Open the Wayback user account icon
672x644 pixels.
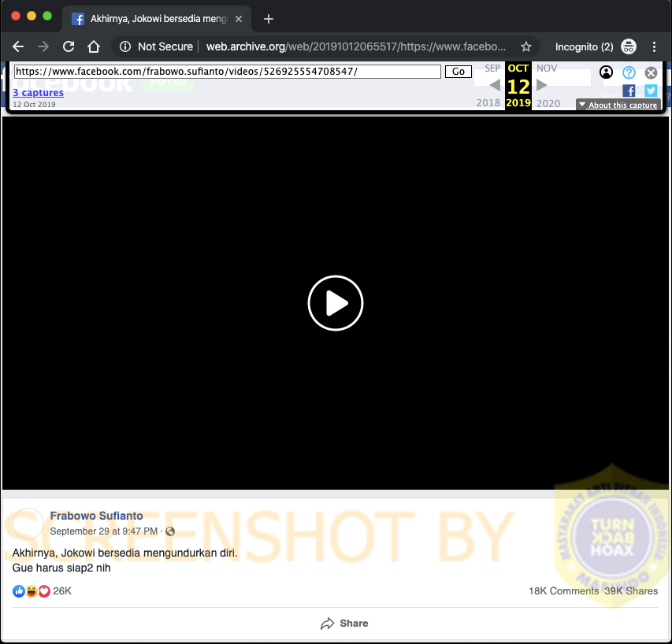coord(606,72)
